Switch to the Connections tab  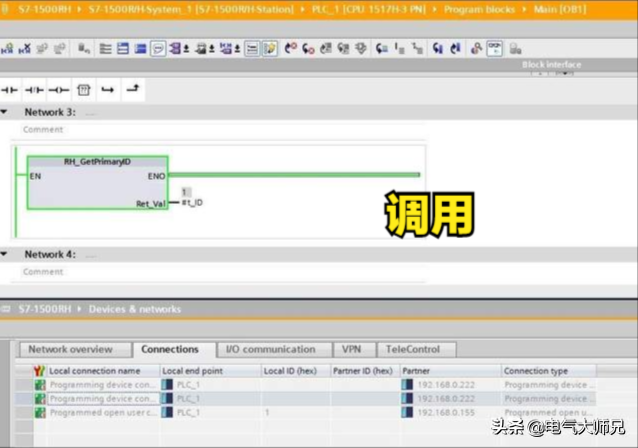pos(173,350)
